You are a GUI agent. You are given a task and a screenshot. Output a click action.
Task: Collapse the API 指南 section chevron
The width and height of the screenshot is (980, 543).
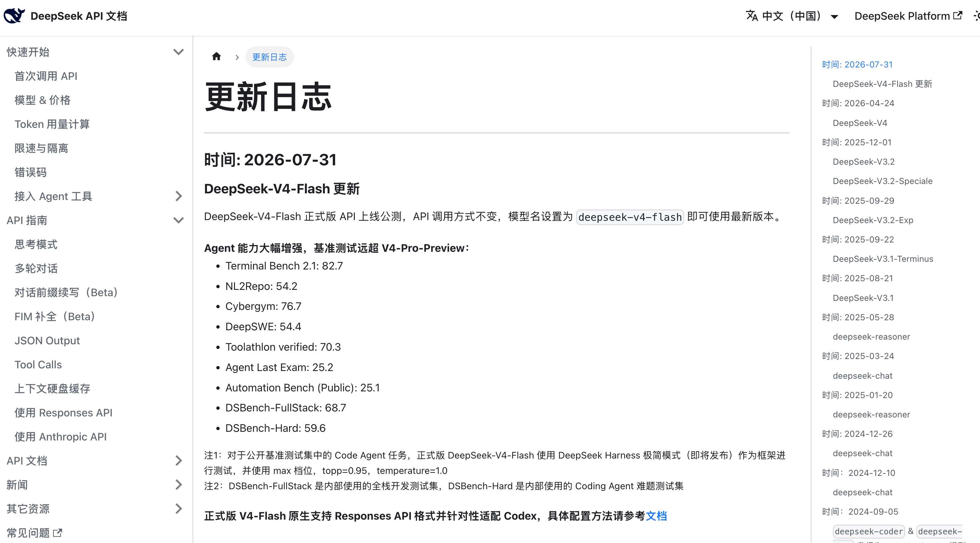pos(179,220)
